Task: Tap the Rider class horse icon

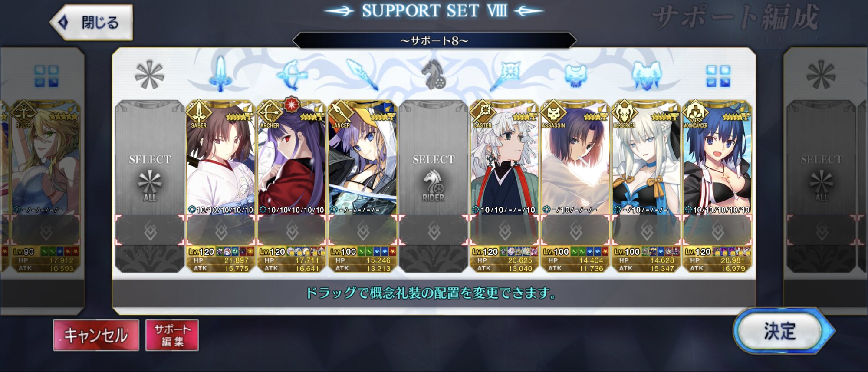Action: 433,75
